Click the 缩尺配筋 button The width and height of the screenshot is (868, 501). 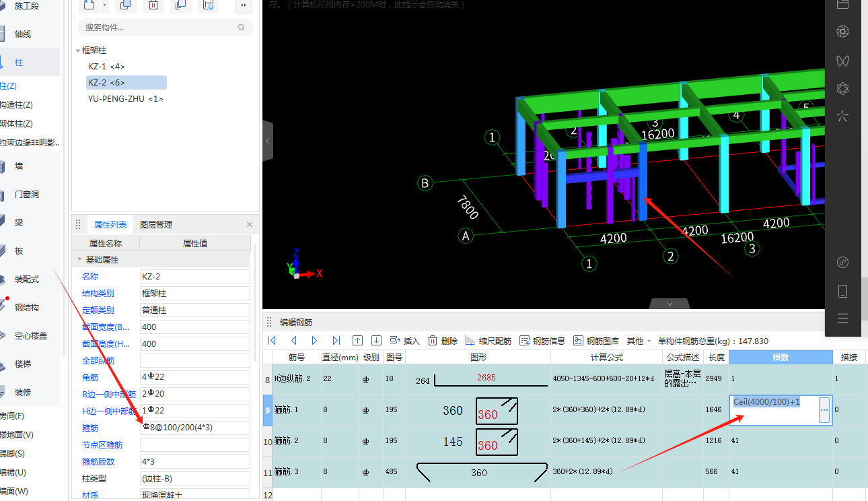pyautogui.click(x=489, y=341)
